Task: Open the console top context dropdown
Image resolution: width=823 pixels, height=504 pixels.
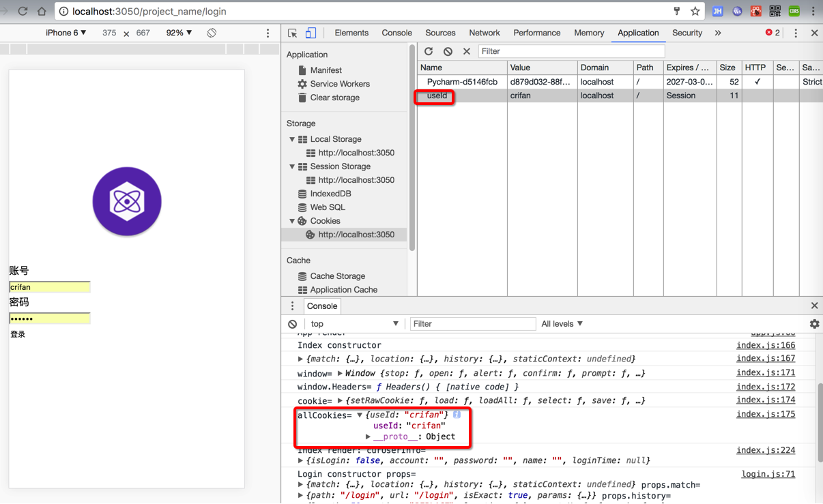Action: pyautogui.click(x=355, y=324)
